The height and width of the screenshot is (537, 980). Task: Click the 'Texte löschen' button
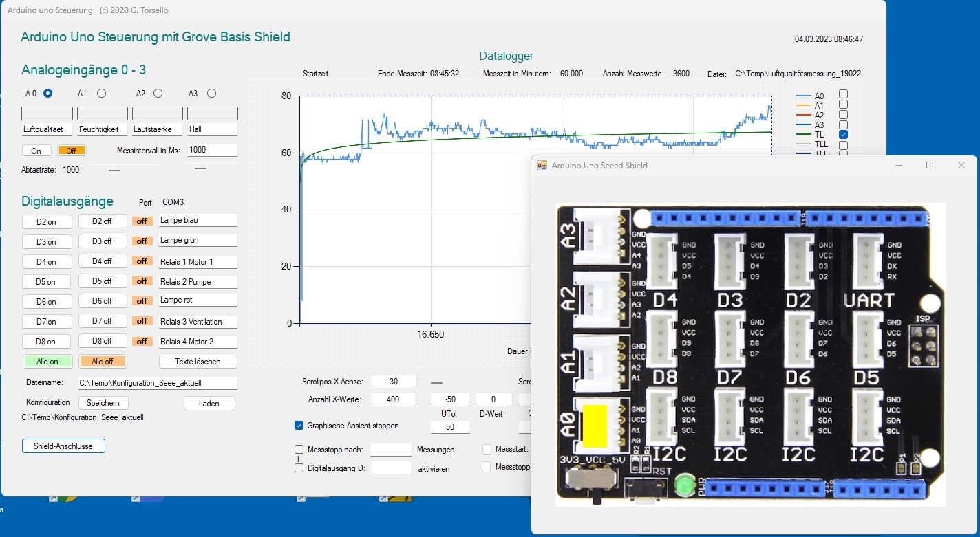pos(198,361)
